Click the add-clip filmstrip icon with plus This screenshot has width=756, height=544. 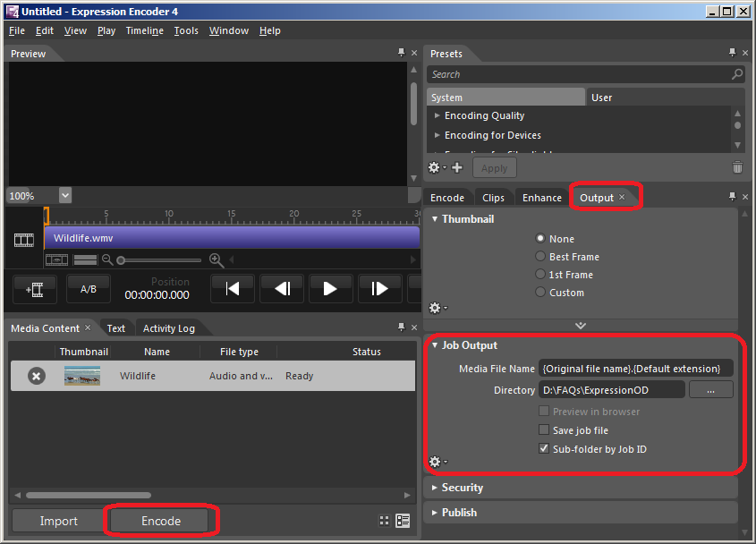point(35,289)
